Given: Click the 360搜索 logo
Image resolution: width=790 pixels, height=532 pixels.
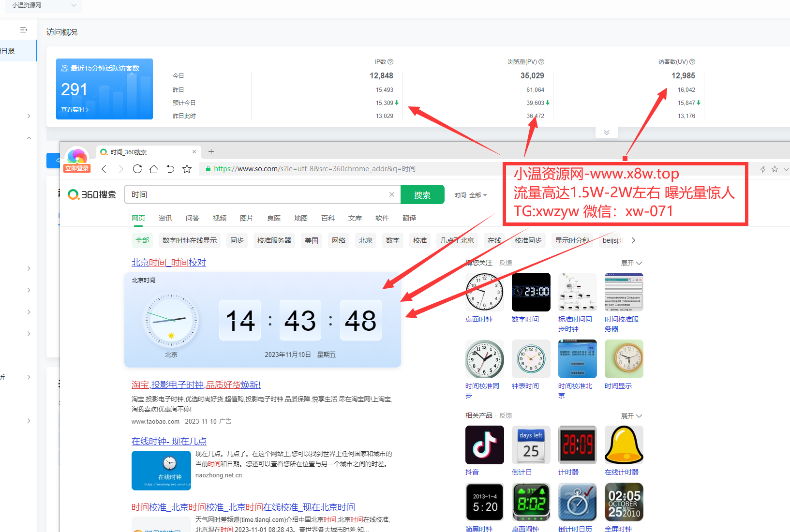Looking at the screenshot, I should coord(92,194).
